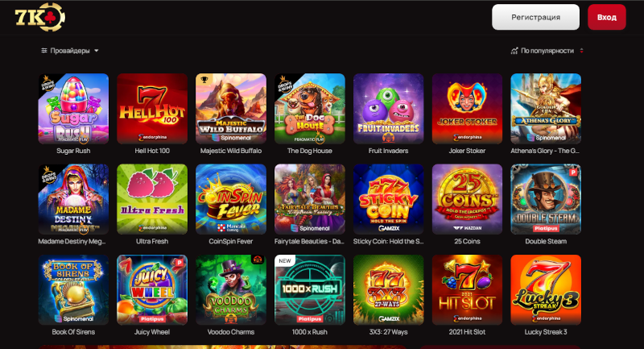Click the Drops & Wins badge on Madame Destiny
The image size is (644, 349).
pyautogui.click(x=49, y=175)
